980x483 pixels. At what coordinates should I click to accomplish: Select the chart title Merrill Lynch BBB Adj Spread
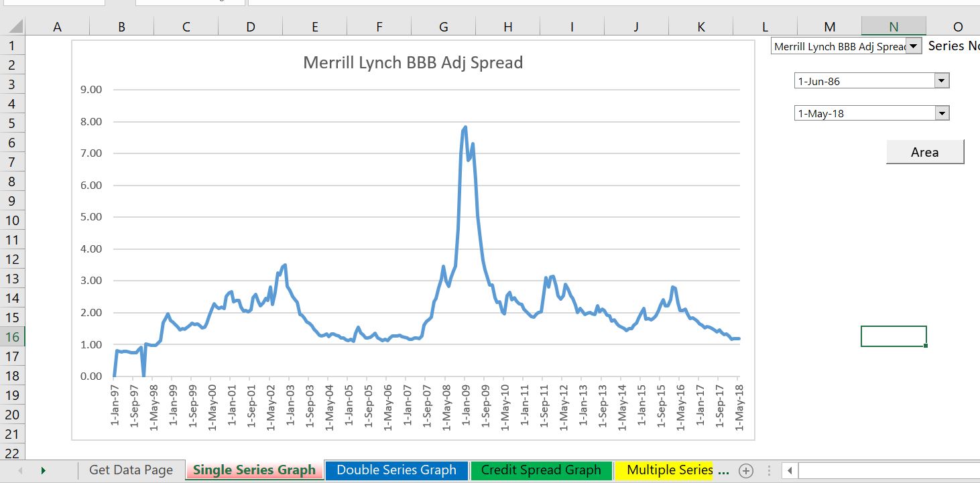(x=412, y=63)
